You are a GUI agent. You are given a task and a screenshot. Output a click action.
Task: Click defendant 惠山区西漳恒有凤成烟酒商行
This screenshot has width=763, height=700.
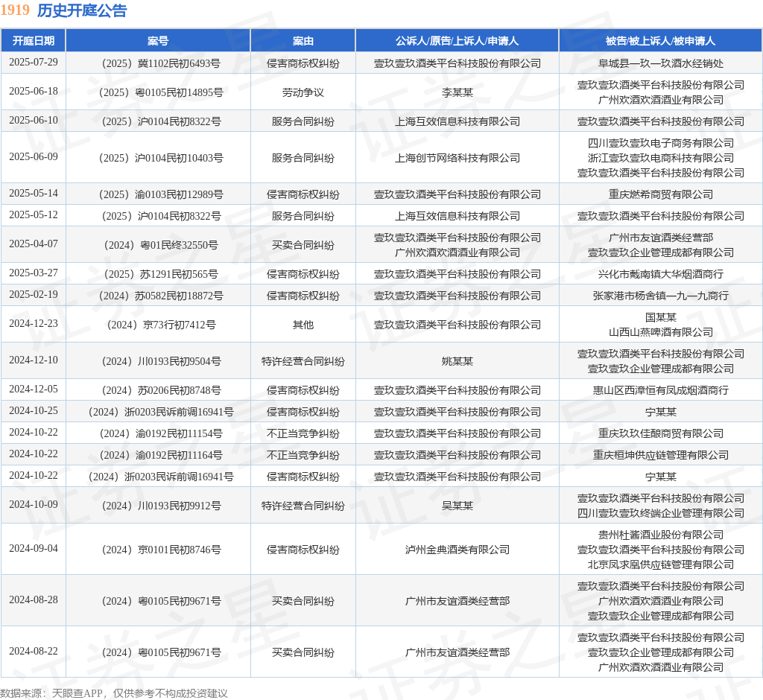click(660, 390)
